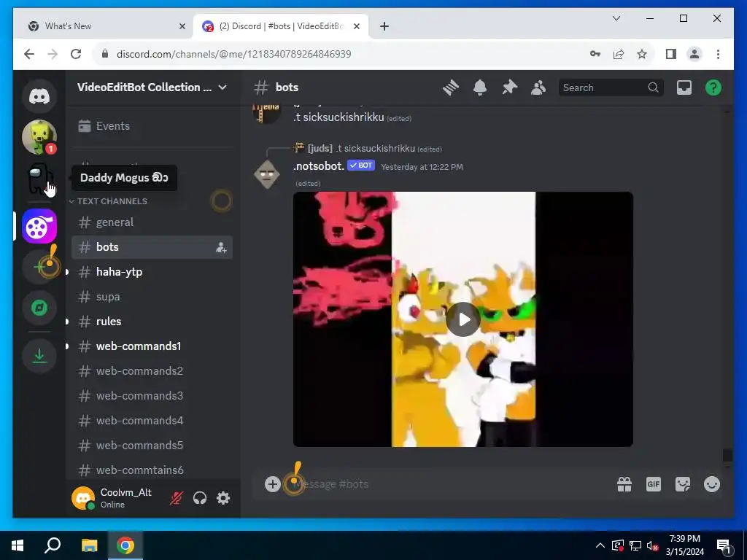Toggle deafen headphones icon
747x560 pixels.
point(200,498)
